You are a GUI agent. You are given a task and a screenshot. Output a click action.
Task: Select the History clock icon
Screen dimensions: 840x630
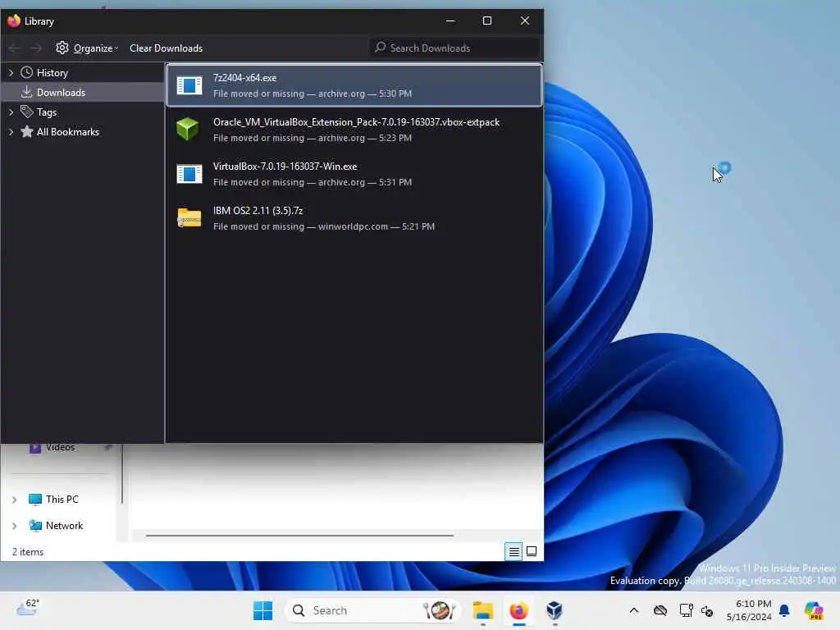(x=27, y=72)
